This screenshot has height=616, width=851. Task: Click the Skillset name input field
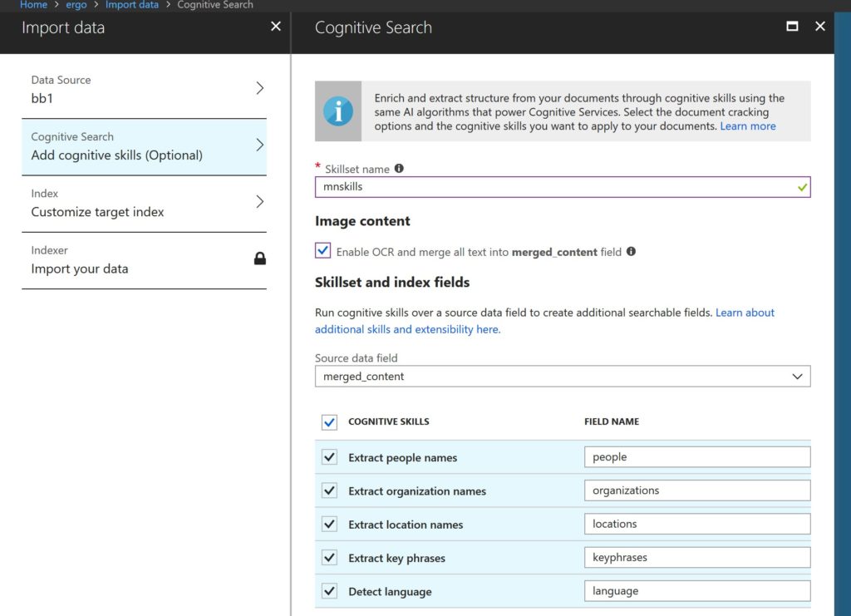(563, 187)
